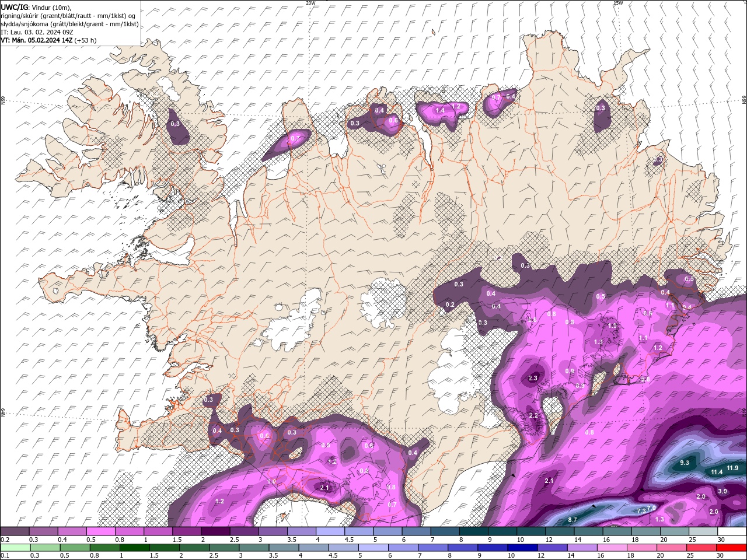Viewport: 747px width, 560px height.
Task: Click the light grey snow swatch labeled 25
Action: click(703, 531)
